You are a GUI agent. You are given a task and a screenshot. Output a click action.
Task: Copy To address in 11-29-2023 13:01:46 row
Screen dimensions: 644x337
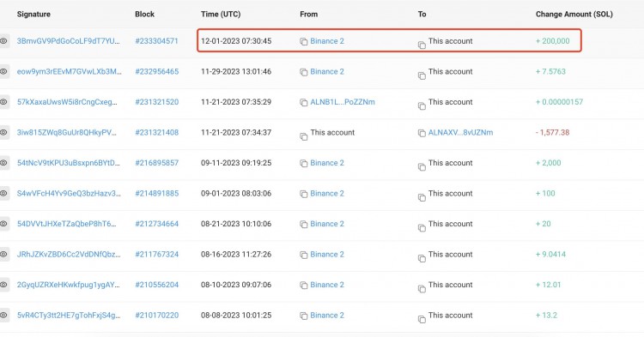422,75
